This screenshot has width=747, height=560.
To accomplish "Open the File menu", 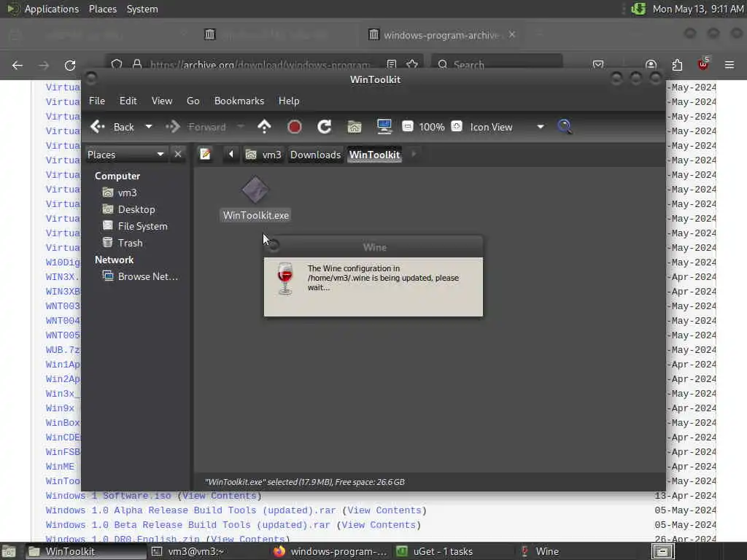I will tap(97, 101).
